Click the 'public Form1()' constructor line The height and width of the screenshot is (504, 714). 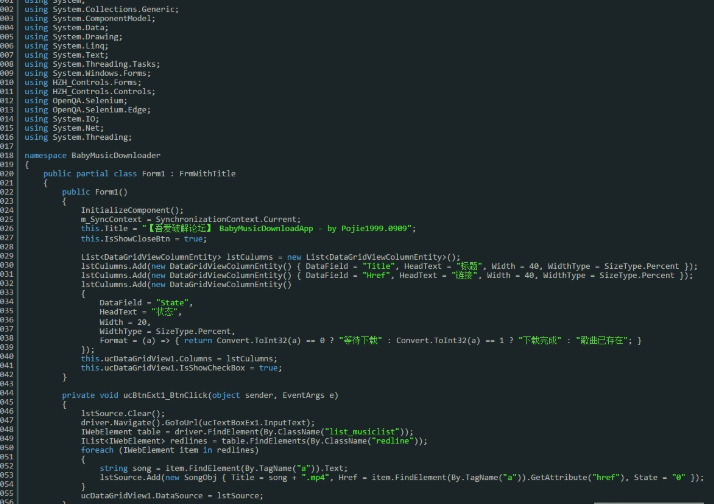(x=95, y=192)
